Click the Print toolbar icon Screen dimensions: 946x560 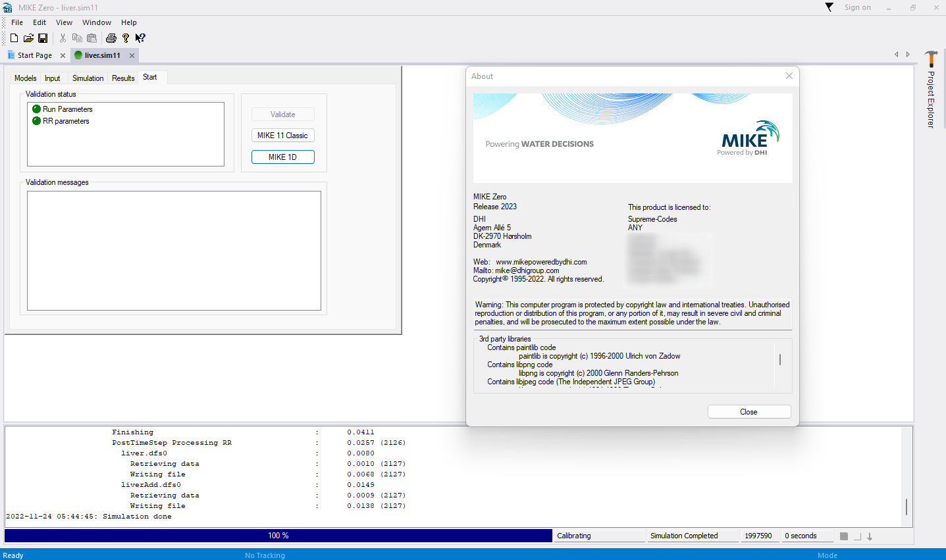pos(111,38)
